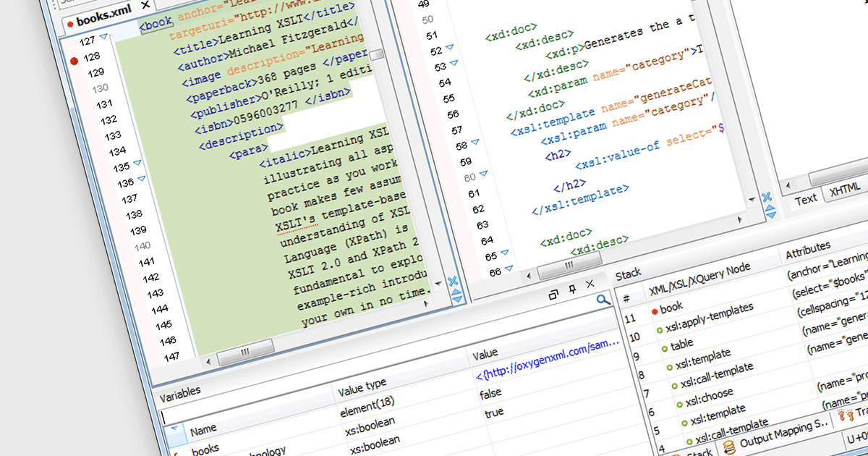868x456 pixels.
Task: Click the <description> tag in books.xml
Action: point(241,136)
